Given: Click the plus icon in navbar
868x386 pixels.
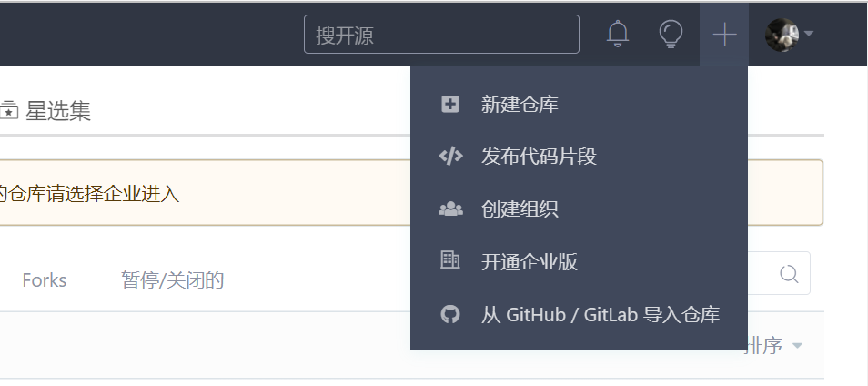Looking at the screenshot, I should (x=724, y=35).
